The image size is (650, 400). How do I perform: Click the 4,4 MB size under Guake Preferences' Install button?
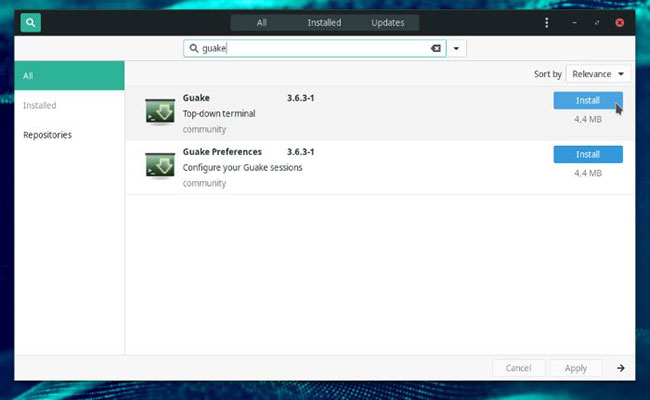coord(588,173)
